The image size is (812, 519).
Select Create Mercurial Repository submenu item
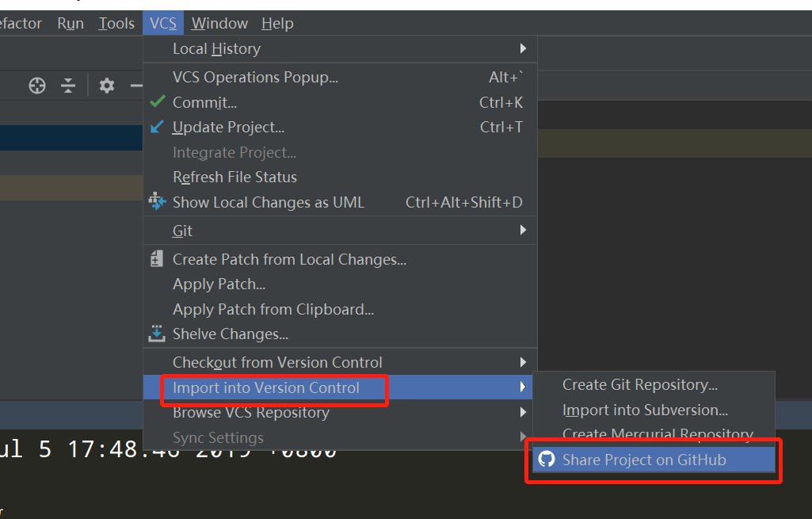tap(654, 434)
